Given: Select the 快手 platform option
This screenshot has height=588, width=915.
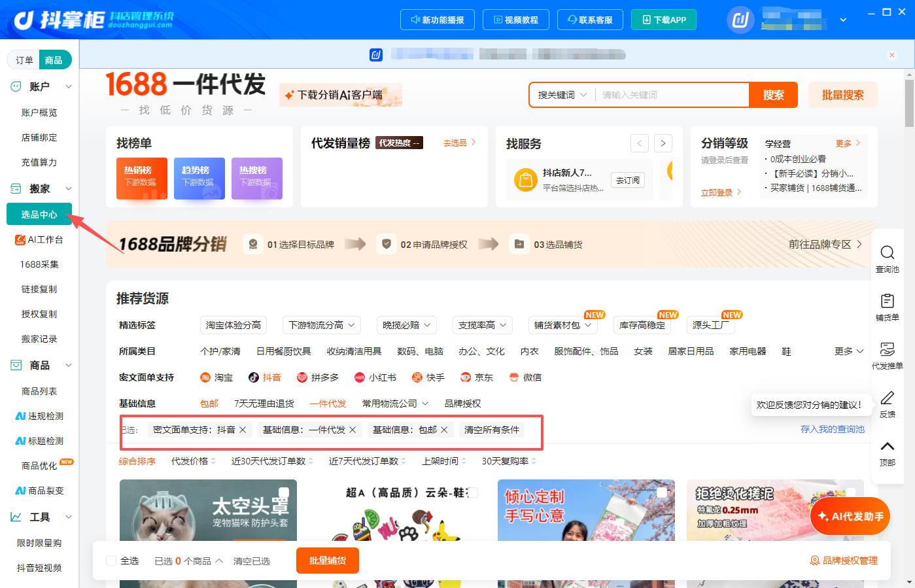Looking at the screenshot, I should [428, 377].
